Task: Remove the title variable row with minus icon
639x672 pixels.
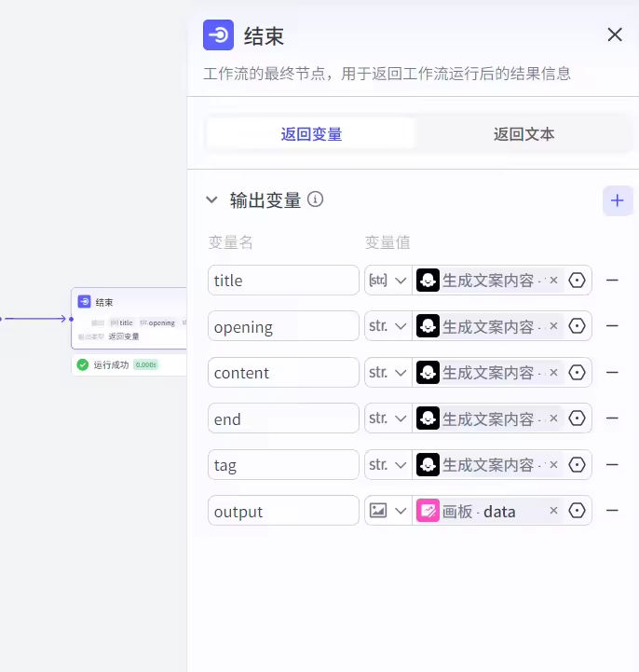Action: pyautogui.click(x=612, y=280)
